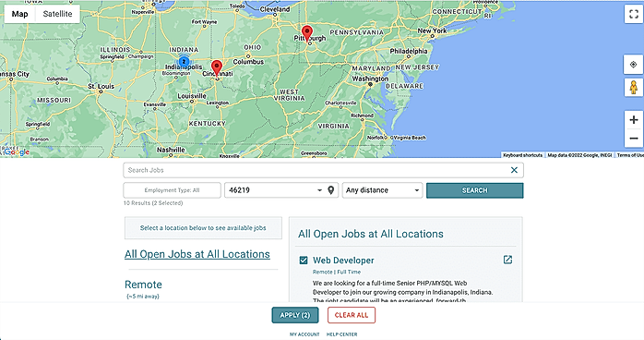Click the red Pittsburgh map pin
Screen dimensions: 644x340
pos(307,33)
